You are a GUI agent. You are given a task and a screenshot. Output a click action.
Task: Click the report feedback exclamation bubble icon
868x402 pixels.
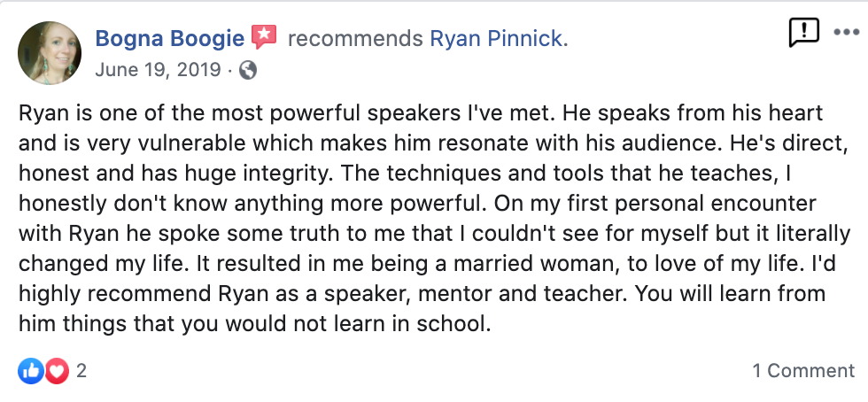[803, 32]
